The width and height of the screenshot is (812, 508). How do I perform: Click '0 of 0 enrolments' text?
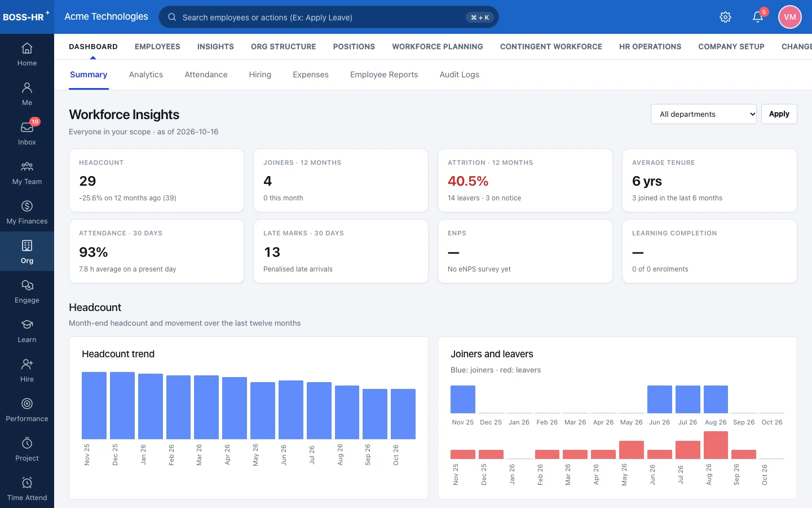pyautogui.click(x=660, y=269)
